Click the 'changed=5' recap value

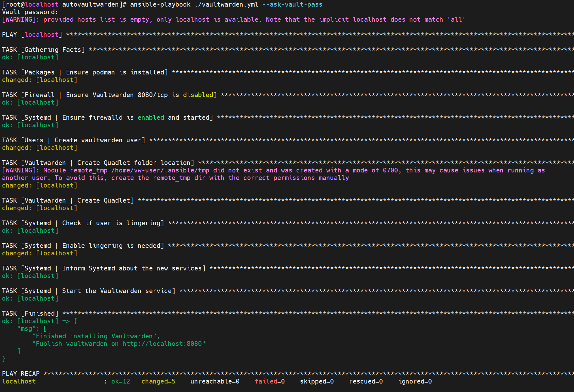(158, 381)
